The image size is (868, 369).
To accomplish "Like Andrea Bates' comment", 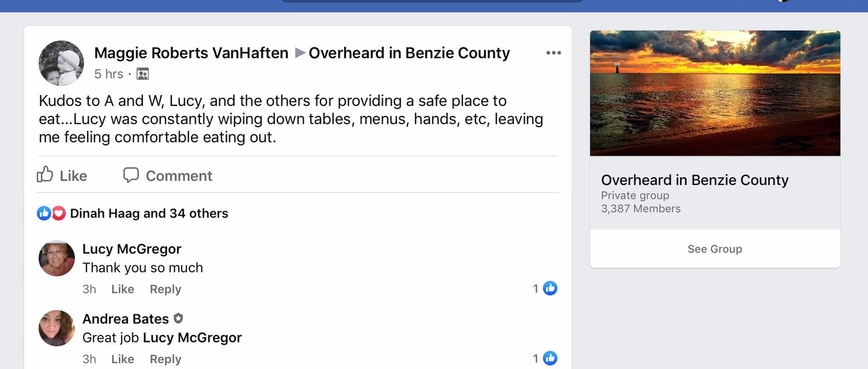I will [x=122, y=359].
